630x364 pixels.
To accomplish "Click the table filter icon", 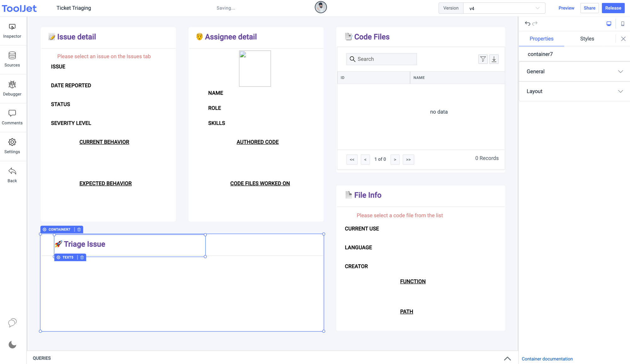I will click(x=483, y=59).
